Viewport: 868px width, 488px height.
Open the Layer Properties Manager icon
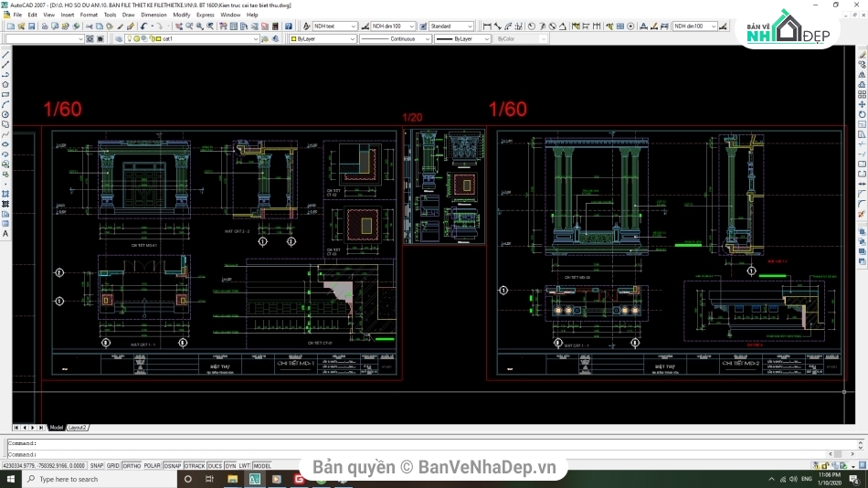[120, 39]
